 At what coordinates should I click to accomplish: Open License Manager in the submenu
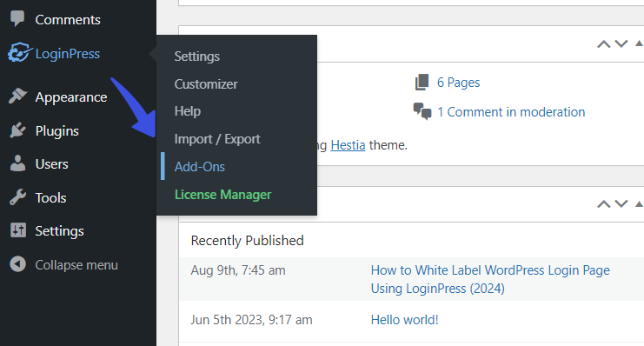click(222, 195)
